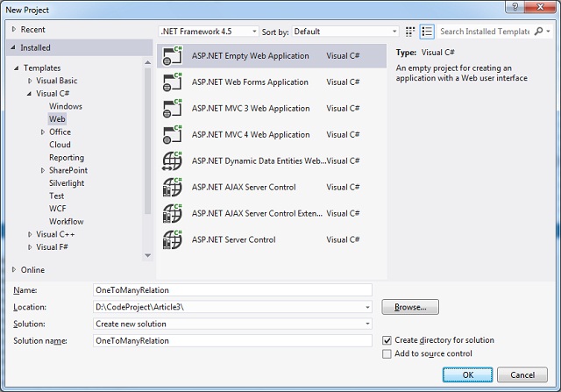Select ASP.NET MVC 4 Web Application text
The width and height of the screenshot is (561, 392).
click(251, 135)
